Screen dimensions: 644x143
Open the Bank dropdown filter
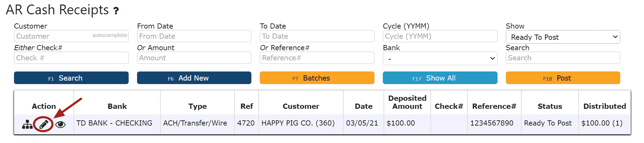(440, 59)
